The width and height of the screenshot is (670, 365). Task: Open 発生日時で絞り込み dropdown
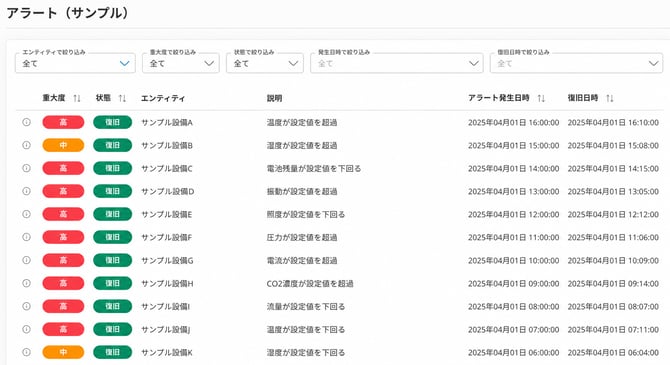click(x=397, y=63)
